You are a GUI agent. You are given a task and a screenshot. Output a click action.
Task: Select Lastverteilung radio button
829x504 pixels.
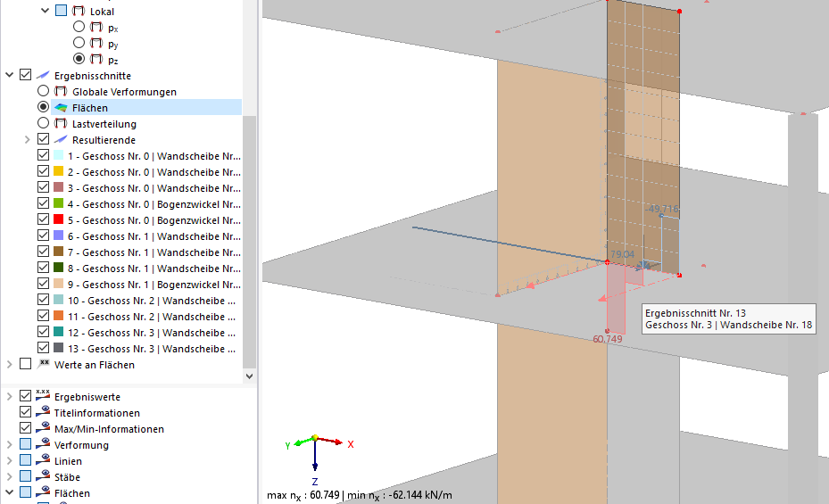(x=44, y=123)
